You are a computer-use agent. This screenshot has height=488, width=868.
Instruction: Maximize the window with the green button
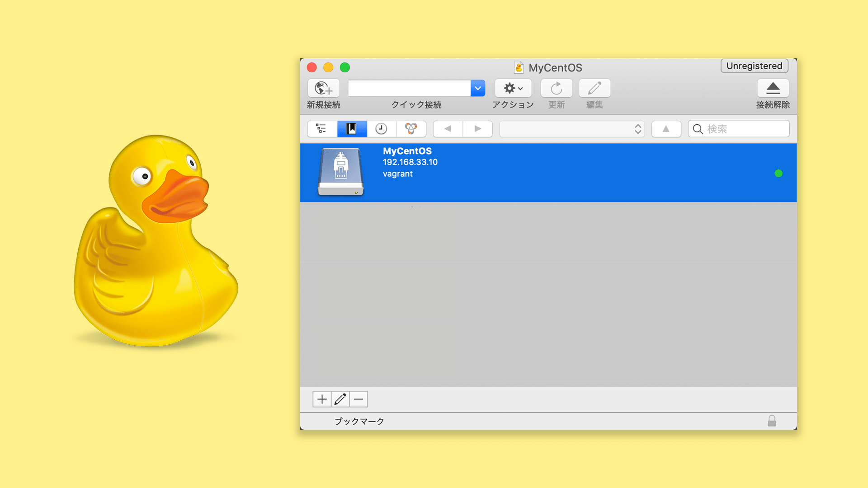coord(345,67)
